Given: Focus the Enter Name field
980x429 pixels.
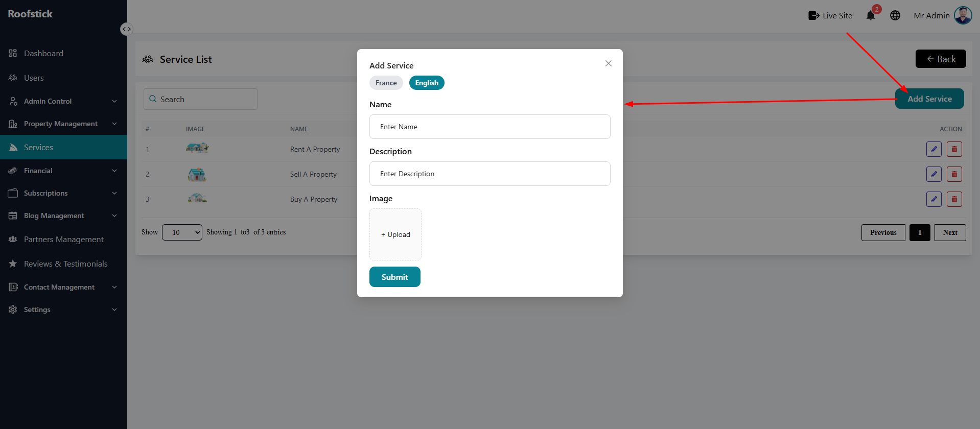Looking at the screenshot, I should pos(489,127).
